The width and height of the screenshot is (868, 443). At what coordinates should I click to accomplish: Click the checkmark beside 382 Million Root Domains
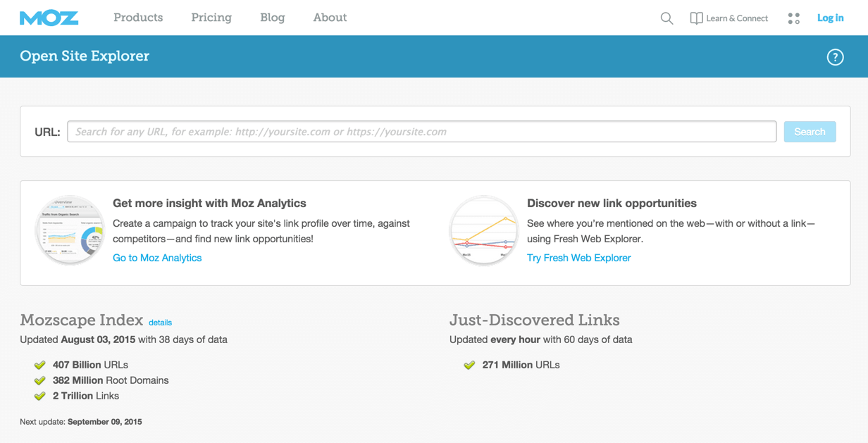[40, 380]
